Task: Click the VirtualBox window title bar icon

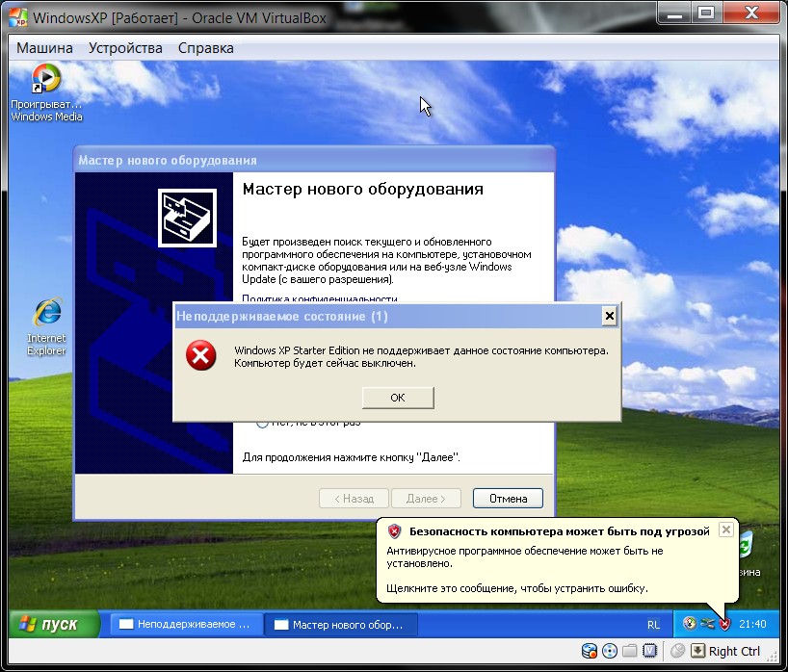Action: tap(18, 17)
